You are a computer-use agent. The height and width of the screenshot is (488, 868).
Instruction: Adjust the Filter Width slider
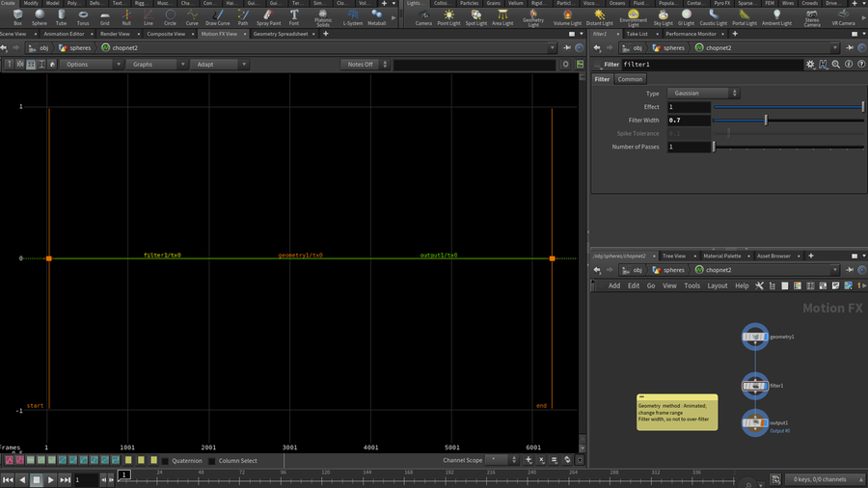(766, 120)
